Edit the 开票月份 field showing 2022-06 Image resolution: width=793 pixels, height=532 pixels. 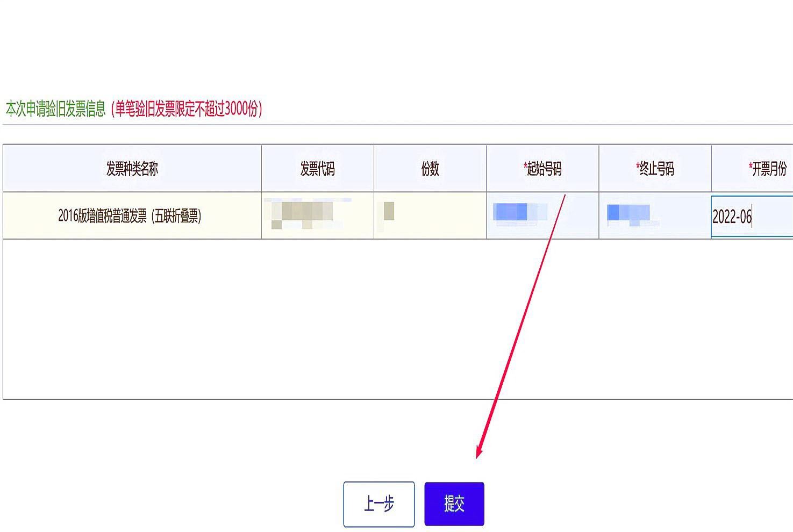pos(752,217)
